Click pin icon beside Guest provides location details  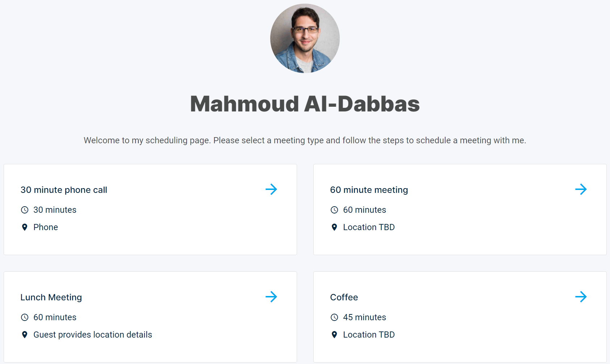point(25,335)
